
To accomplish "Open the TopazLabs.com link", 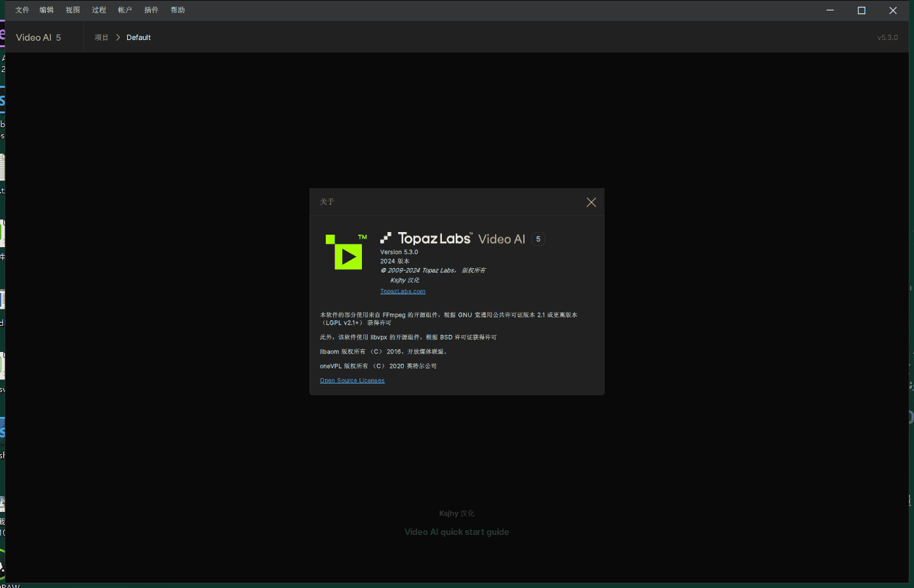I will coord(403,292).
